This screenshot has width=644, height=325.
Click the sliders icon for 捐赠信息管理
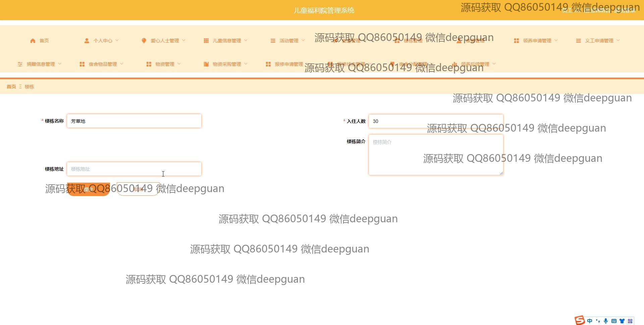[20, 64]
